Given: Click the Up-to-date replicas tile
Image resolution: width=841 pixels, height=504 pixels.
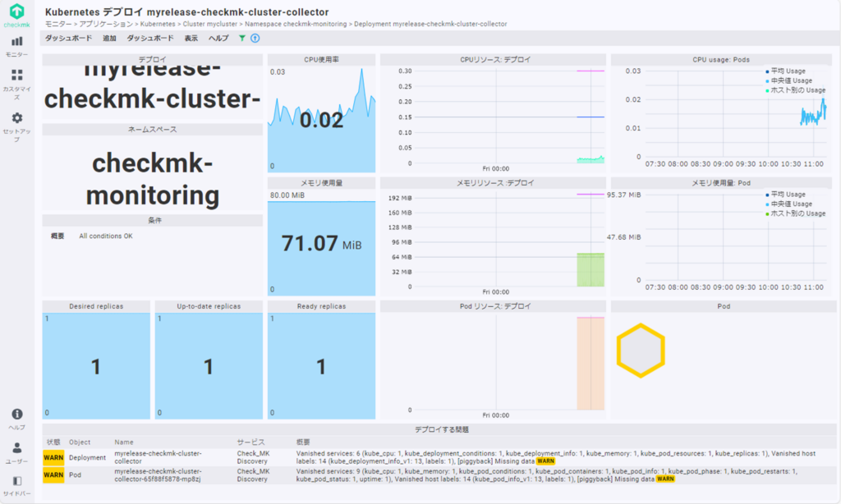Looking at the screenshot, I should [209, 365].
